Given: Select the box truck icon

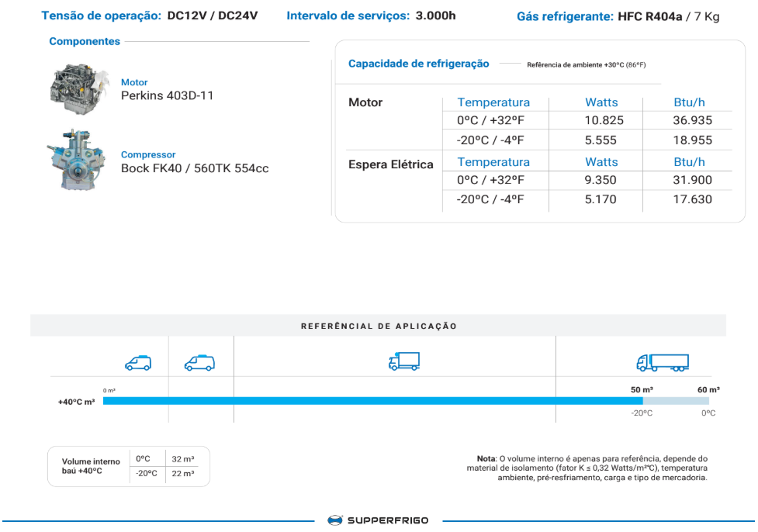Looking at the screenshot, I should point(403,360).
